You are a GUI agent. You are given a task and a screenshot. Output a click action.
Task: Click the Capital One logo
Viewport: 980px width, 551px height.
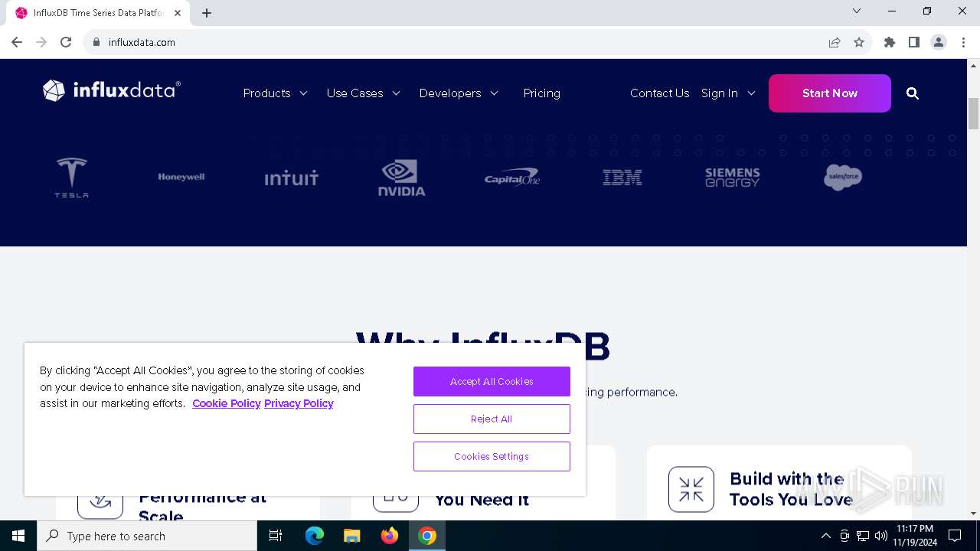pyautogui.click(x=512, y=178)
